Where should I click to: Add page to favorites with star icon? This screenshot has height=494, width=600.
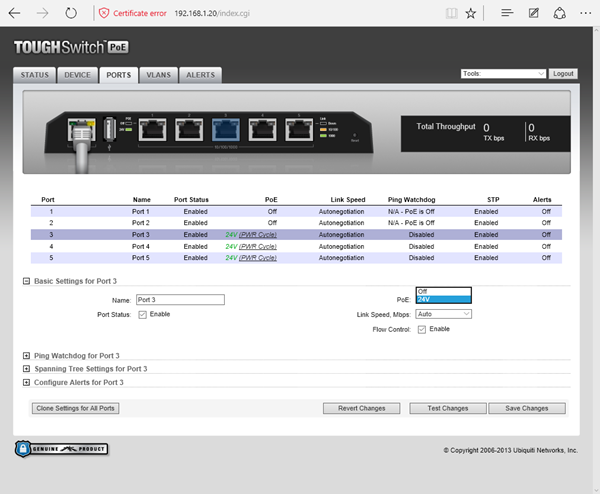pos(471,15)
